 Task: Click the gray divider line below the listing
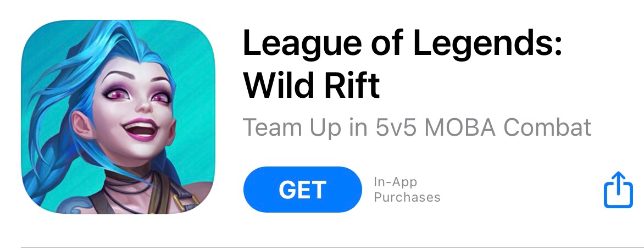[x=332, y=248]
